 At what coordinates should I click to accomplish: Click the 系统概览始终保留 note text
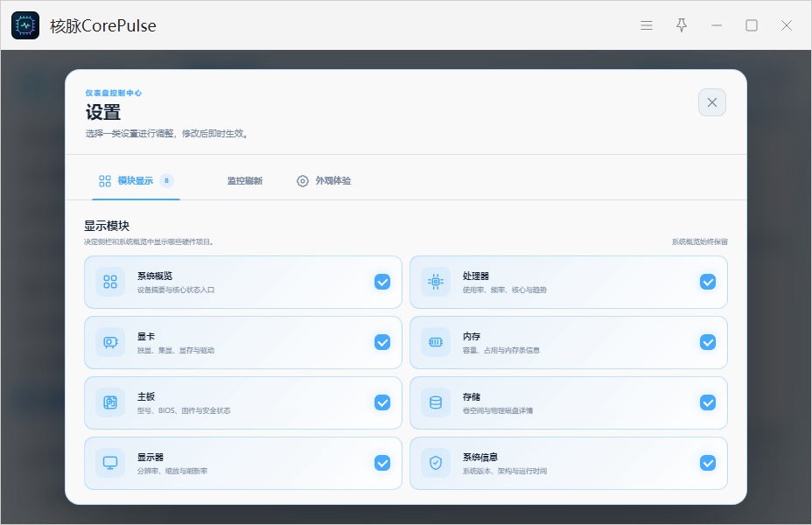[700, 241]
